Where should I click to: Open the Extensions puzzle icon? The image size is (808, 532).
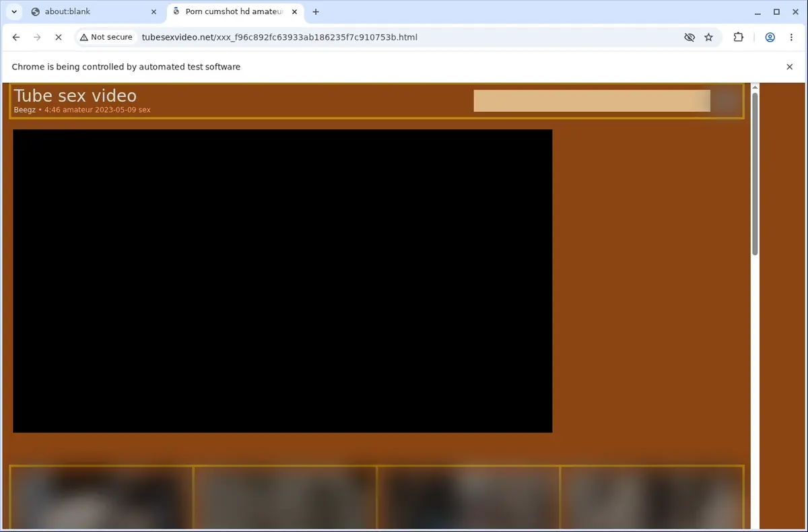click(x=739, y=37)
